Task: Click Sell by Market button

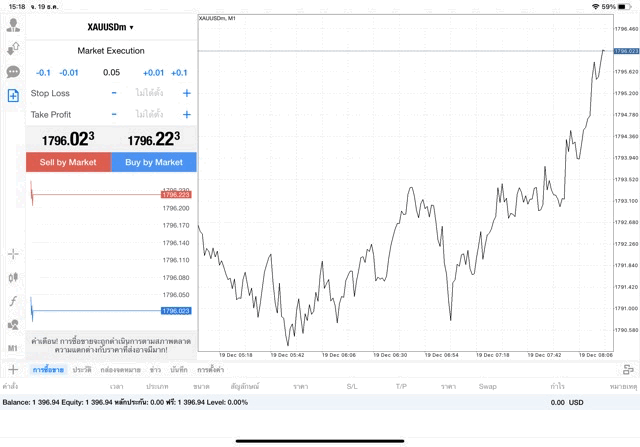Action: pos(68,162)
